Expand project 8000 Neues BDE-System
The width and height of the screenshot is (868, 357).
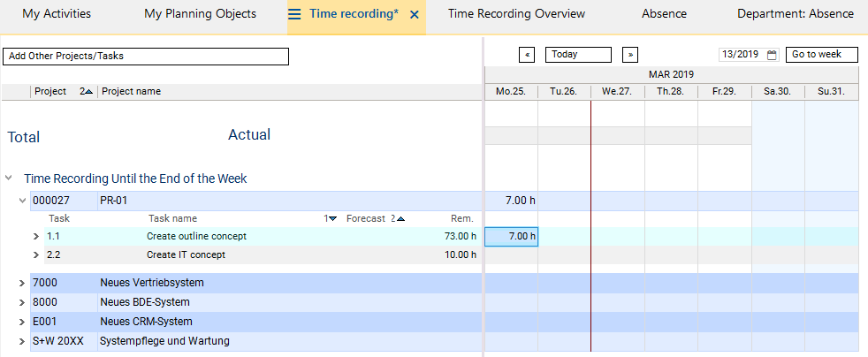[22, 302]
